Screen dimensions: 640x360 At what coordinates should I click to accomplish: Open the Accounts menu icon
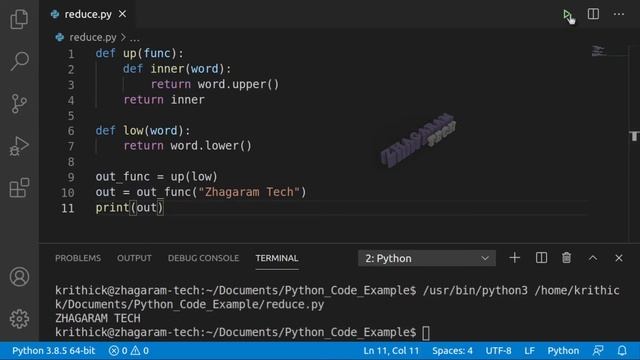19,277
